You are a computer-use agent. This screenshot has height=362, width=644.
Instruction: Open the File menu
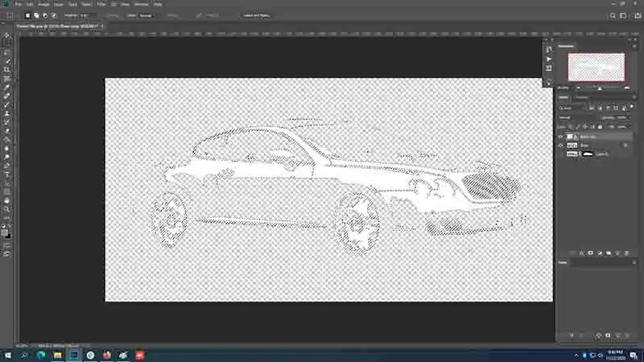(18, 4)
